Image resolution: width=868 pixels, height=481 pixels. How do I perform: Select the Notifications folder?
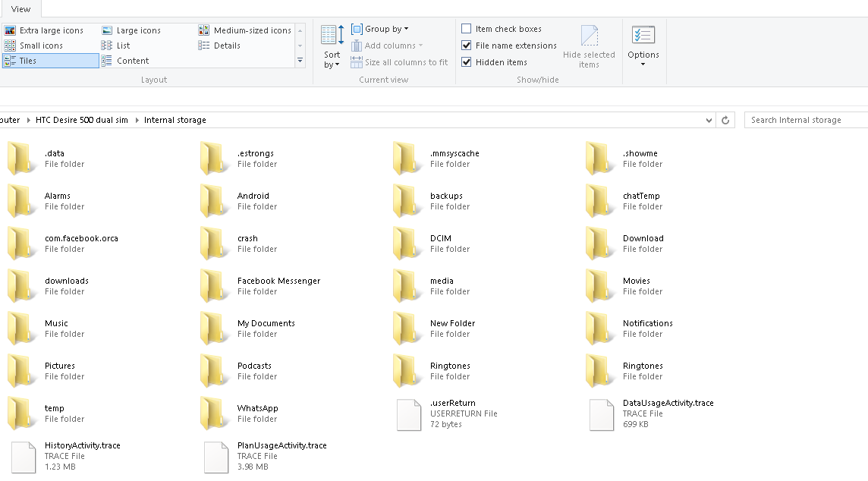[x=630, y=329]
